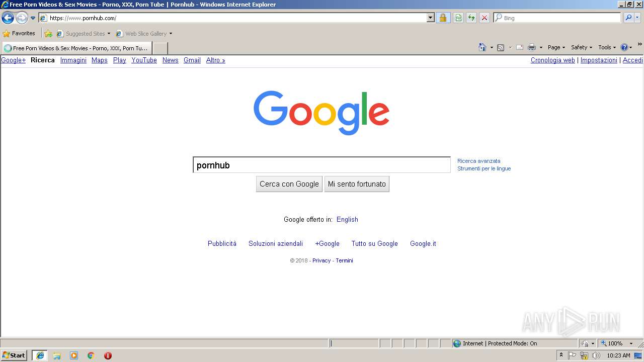This screenshot has height=362, width=644.
Task: Open Windows Explorer folder in taskbar
Action: coord(57,355)
